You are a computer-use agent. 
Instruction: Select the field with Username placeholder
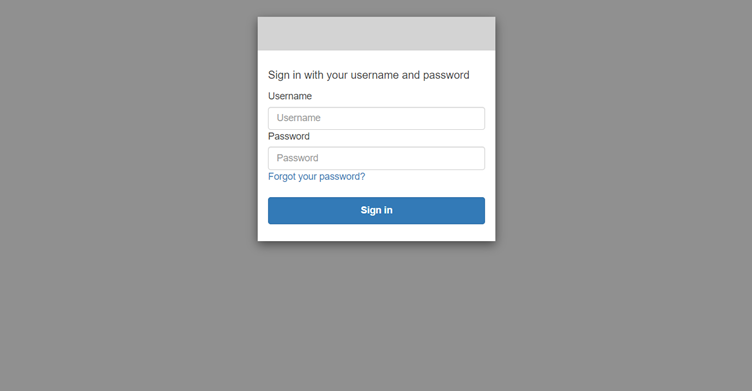(376, 118)
